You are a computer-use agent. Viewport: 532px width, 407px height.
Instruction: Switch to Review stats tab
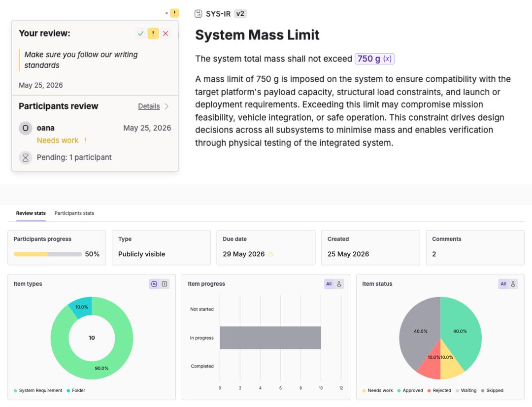[31, 213]
